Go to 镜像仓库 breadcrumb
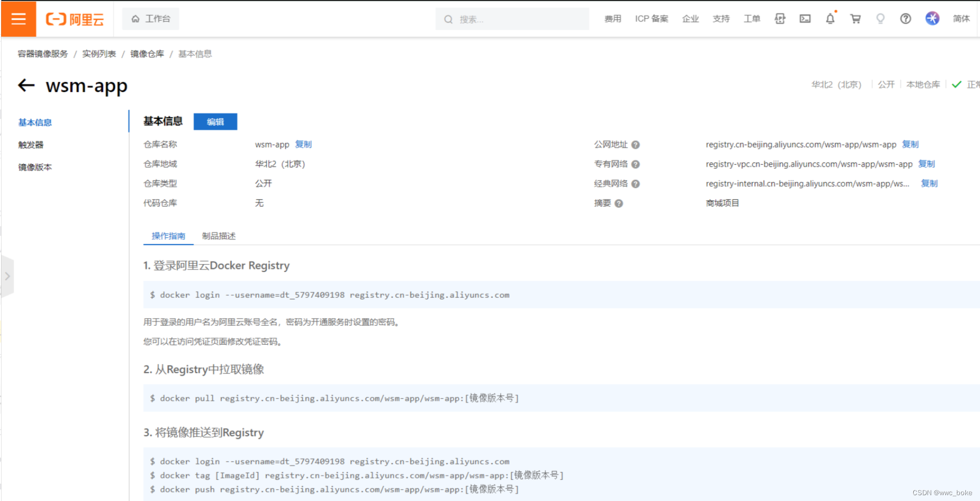 pos(147,54)
